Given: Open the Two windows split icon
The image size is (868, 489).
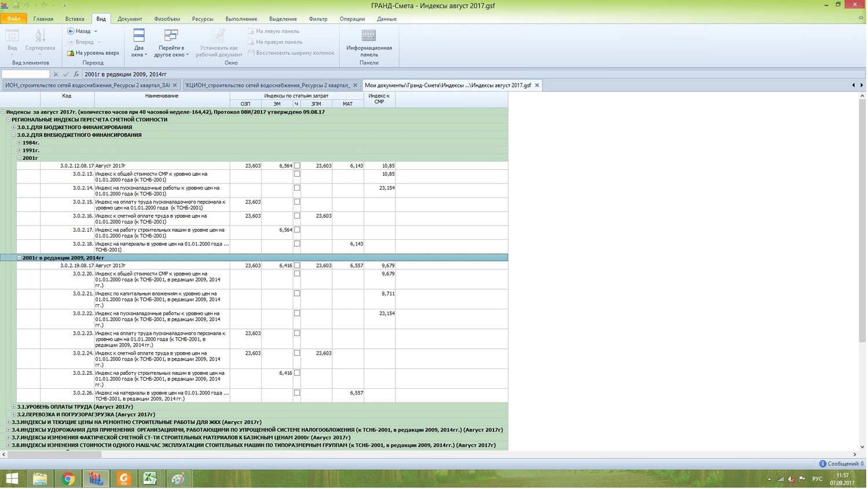Looking at the screenshot, I should click(x=139, y=36).
